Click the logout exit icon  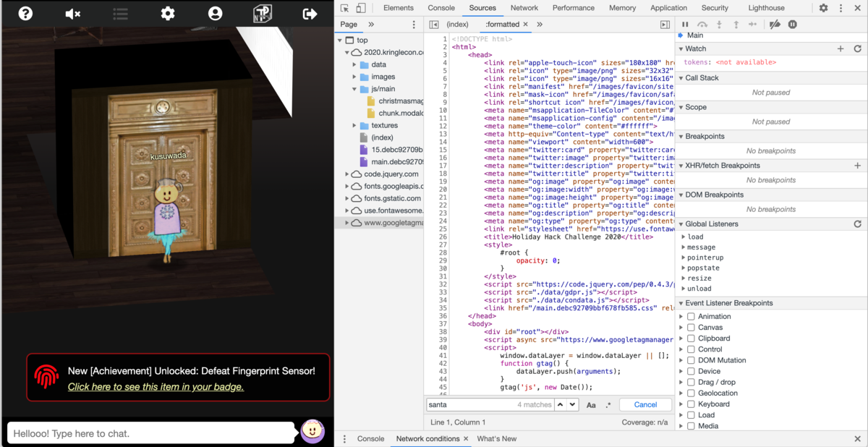point(310,13)
